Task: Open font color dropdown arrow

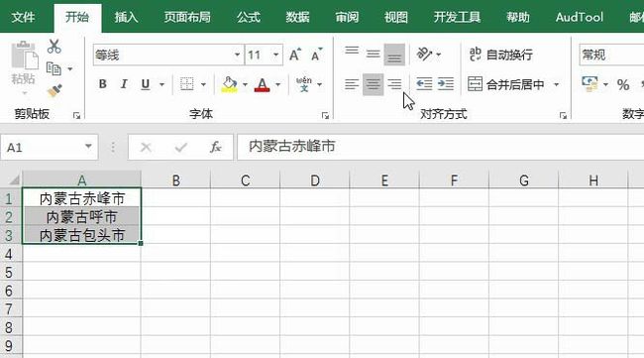Action: click(278, 84)
